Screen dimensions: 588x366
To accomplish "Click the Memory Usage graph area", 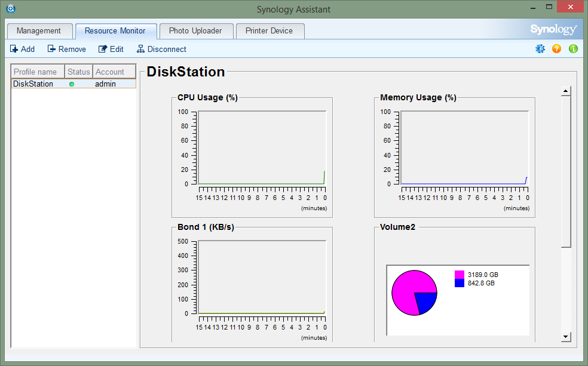I will 464,147.
